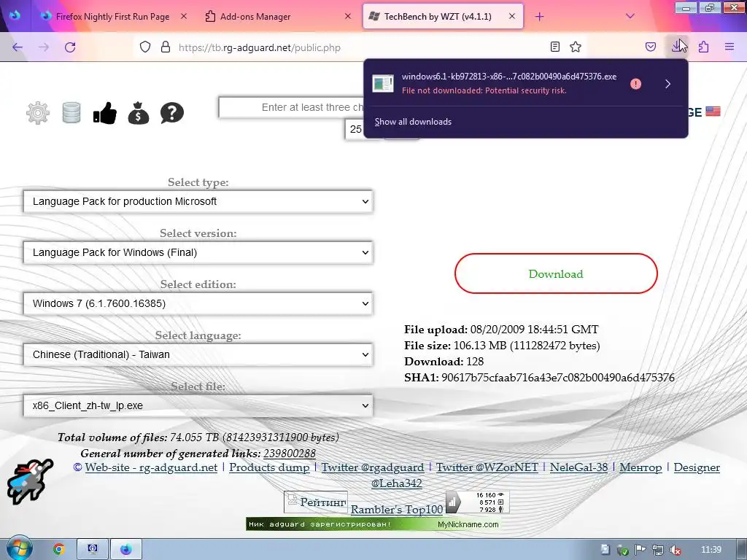This screenshot has height=560, width=747.
Task: Close the Add-ons Manager tab
Action: pos(348,16)
